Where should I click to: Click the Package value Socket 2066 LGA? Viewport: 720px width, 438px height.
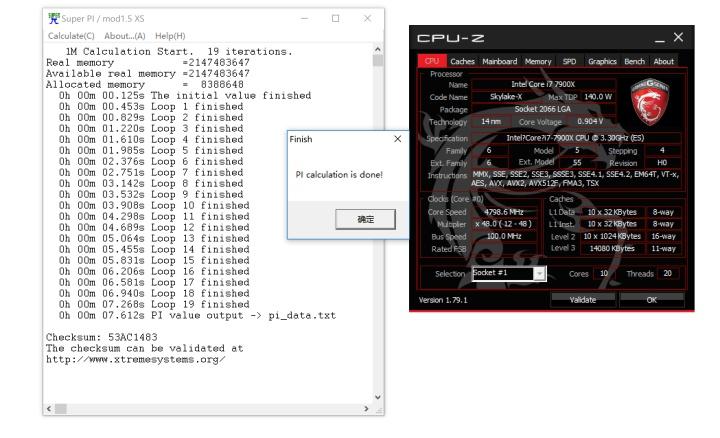click(543, 109)
